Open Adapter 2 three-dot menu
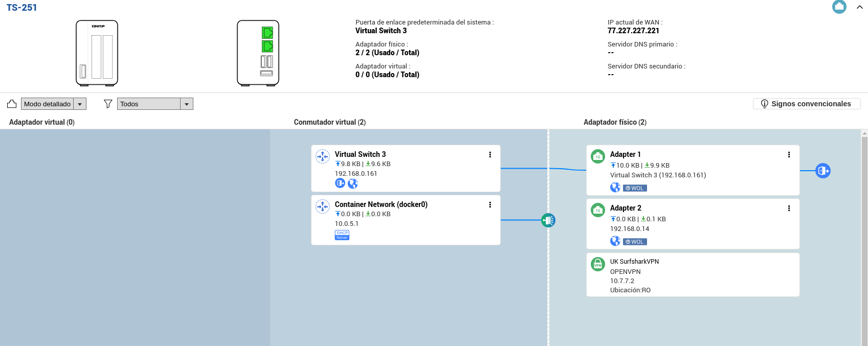This screenshot has height=346, width=868. pyautogui.click(x=789, y=209)
